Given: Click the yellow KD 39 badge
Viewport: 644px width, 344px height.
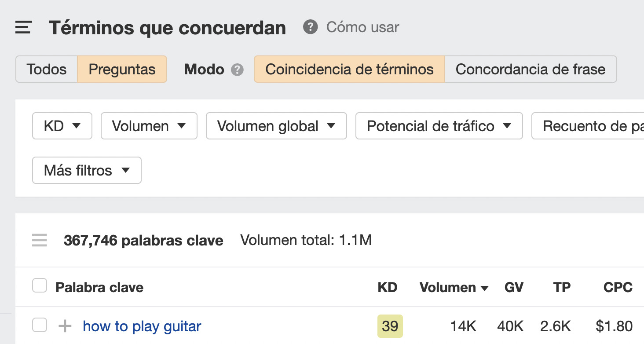Looking at the screenshot, I should click(390, 326).
